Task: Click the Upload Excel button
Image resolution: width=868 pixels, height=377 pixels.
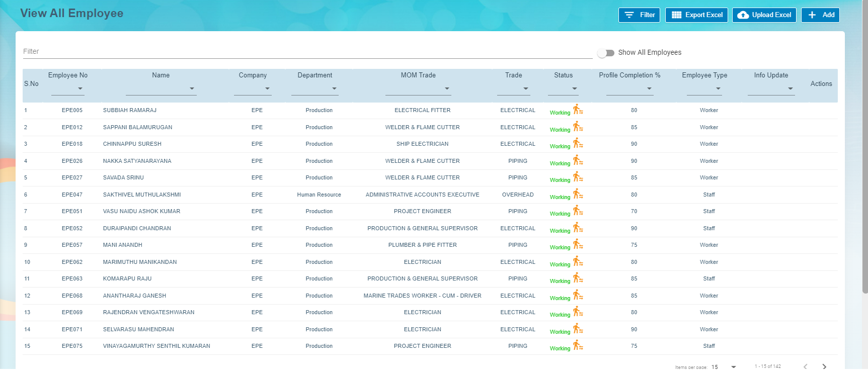Action: tap(764, 15)
